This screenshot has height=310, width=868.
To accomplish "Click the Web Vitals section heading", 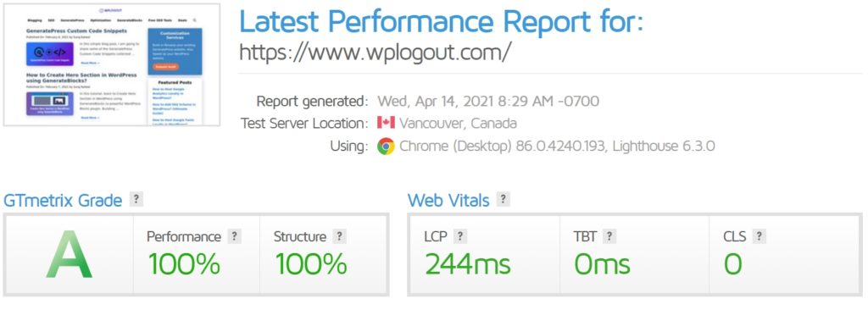I will pyautogui.click(x=448, y=201).
